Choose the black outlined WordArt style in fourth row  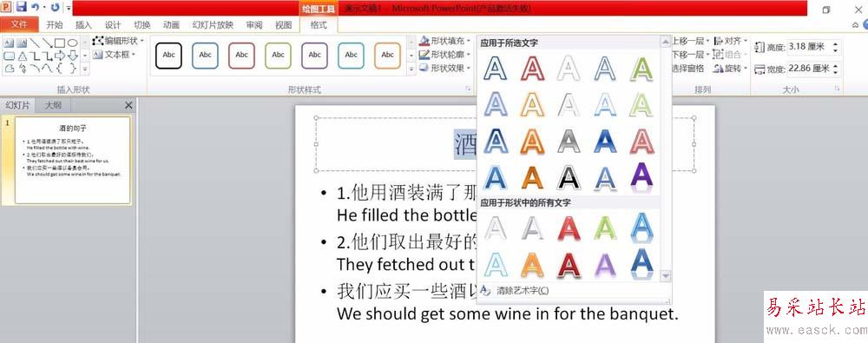[x=569, y=177]
